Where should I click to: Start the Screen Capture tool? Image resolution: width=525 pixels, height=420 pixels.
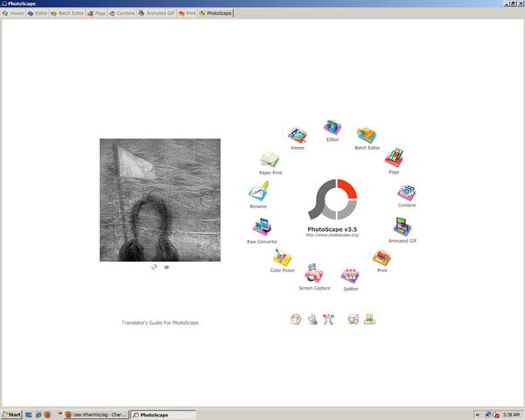[x=314, y=273]
